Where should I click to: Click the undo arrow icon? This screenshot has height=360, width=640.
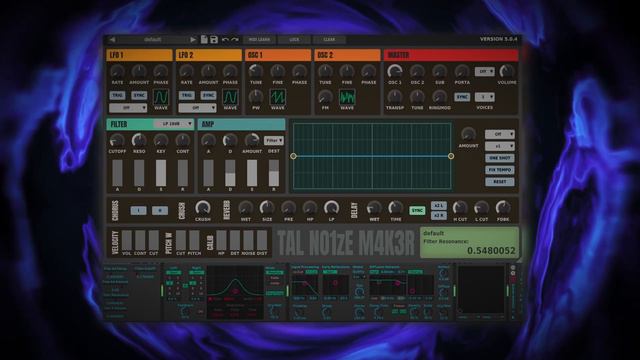225,40
